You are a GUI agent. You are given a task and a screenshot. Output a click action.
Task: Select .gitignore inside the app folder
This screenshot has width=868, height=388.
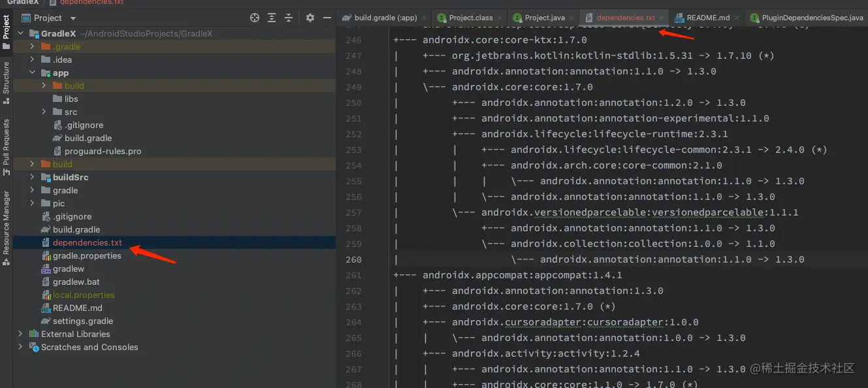click(84, 125)
